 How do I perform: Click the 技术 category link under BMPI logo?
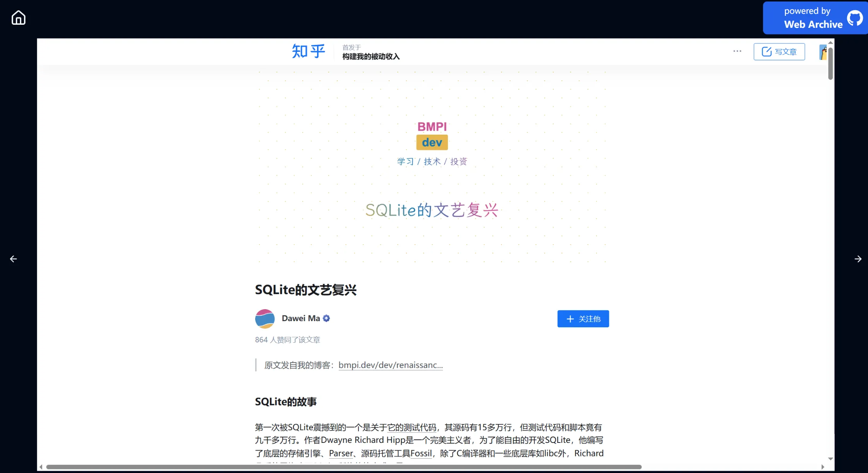point(432,162)
